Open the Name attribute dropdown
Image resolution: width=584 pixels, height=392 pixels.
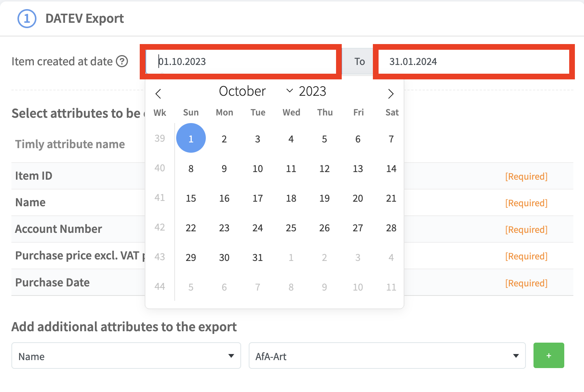tap(126, 356)
